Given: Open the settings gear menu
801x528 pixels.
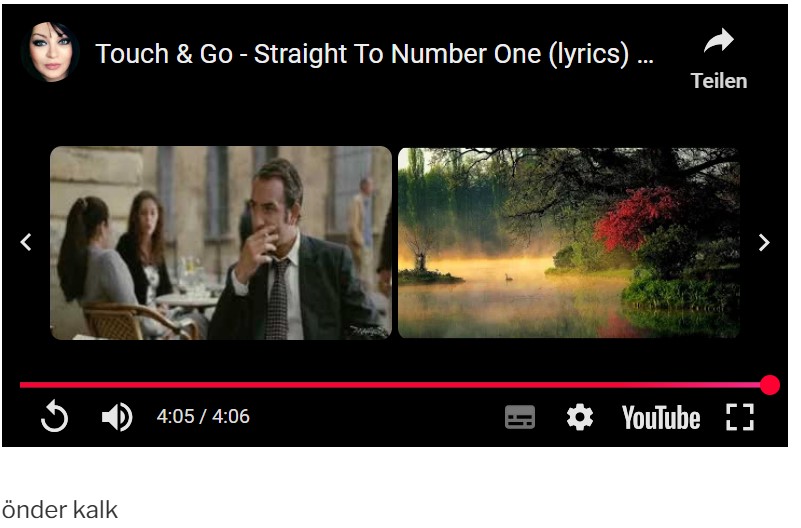Looking at the screenshot, I should pos(580,417).
